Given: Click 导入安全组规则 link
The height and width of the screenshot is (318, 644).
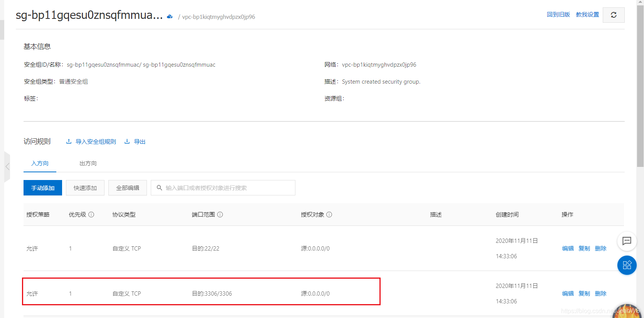Looking at the screenshot, I should [96, 142].
